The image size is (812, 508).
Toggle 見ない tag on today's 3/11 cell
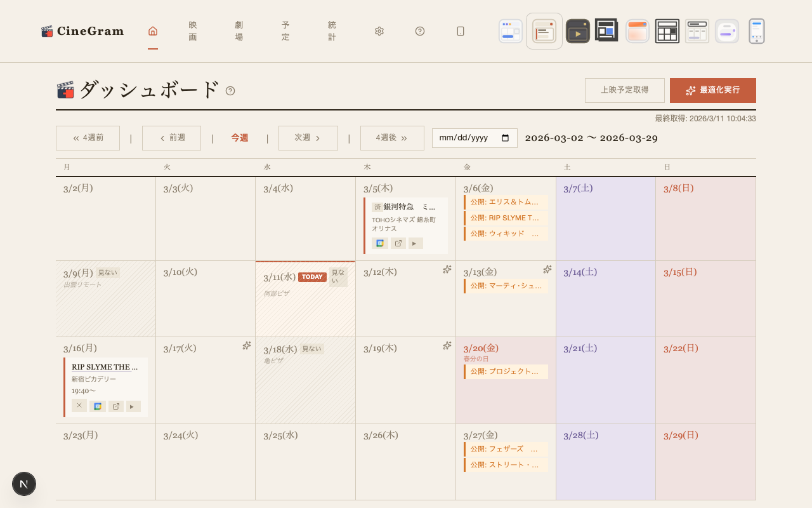pyautogui.click(x=338, y=277)
